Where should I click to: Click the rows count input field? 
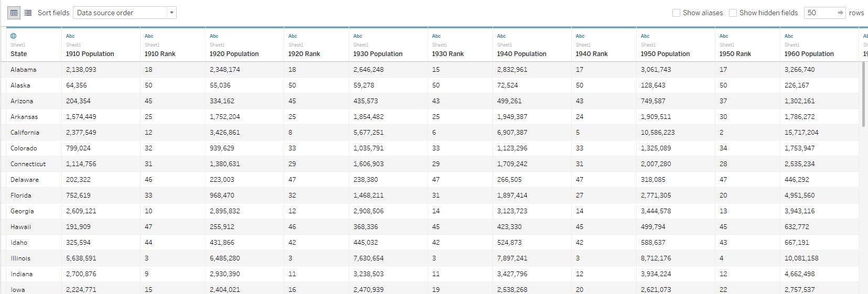click(819, 13)
